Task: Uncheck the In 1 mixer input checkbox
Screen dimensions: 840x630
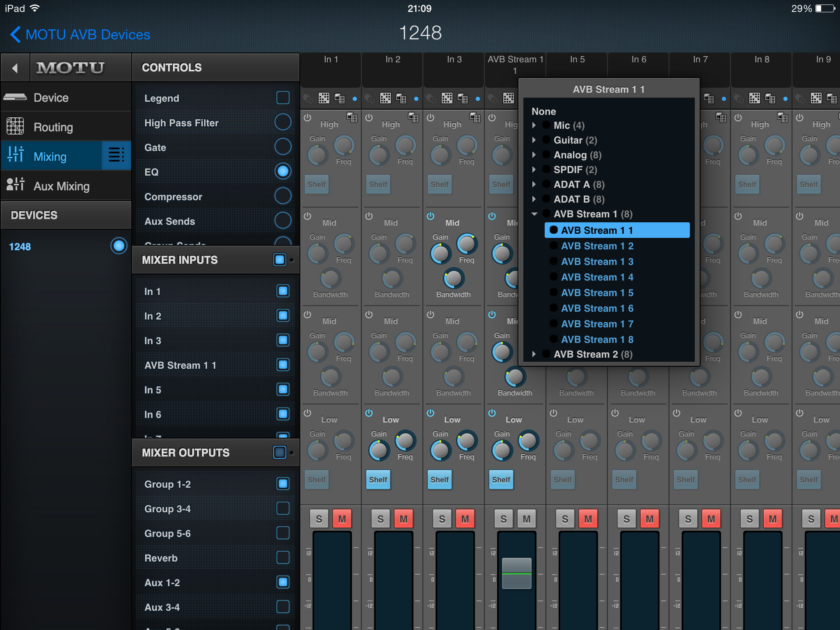Action: point(283,291)
